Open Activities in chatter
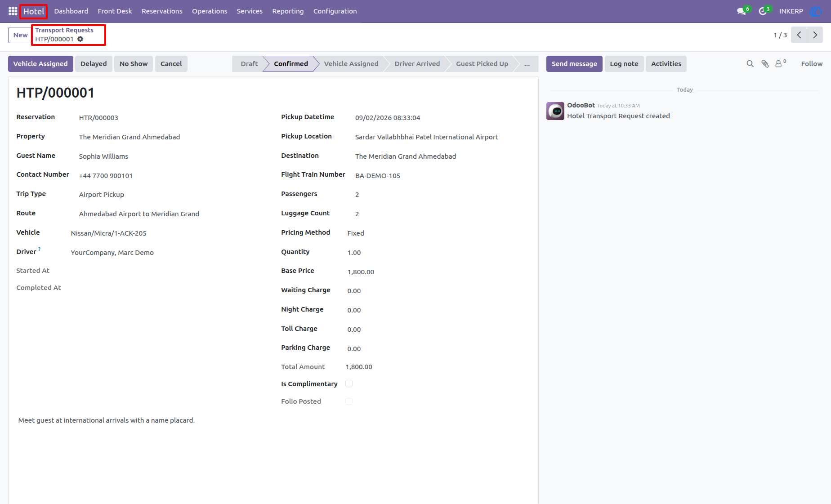This screenshot has width=831, height=504. click(x=666, y=64)
